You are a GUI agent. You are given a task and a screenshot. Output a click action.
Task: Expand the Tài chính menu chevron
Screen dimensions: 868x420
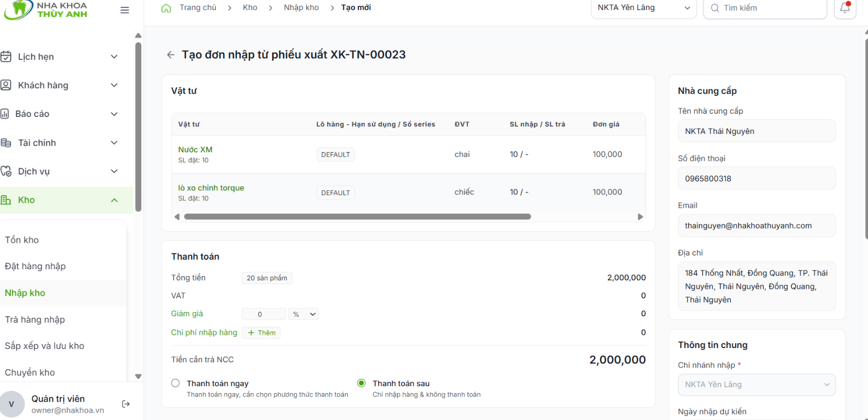[114, 143]
